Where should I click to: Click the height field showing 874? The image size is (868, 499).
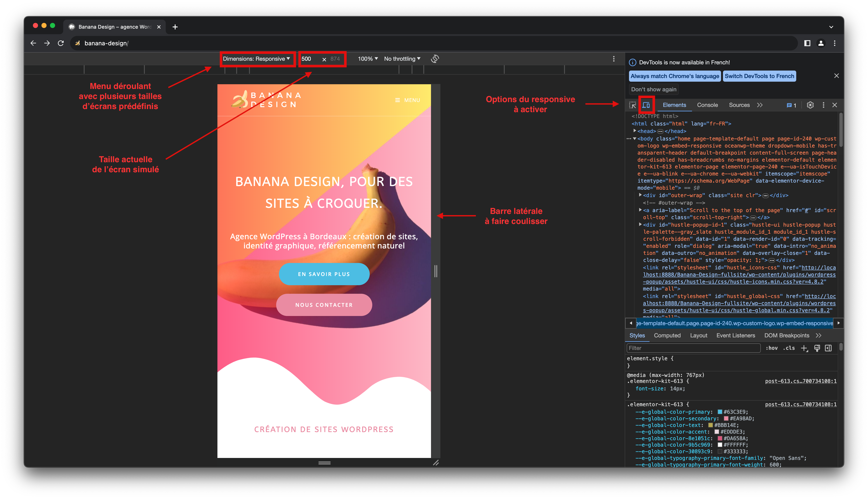tap(335, 59)
